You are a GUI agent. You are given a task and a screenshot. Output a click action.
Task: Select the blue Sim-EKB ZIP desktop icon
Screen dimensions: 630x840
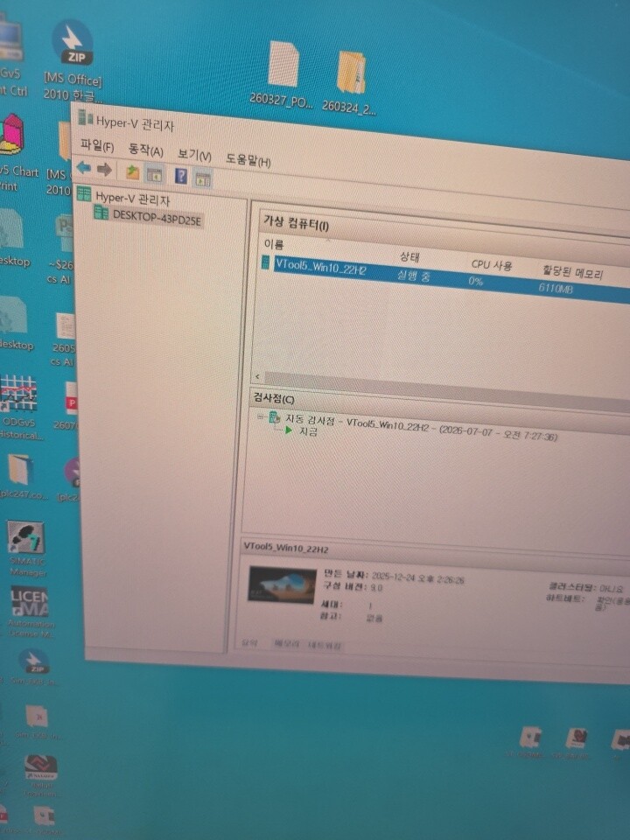click(33, 668)
